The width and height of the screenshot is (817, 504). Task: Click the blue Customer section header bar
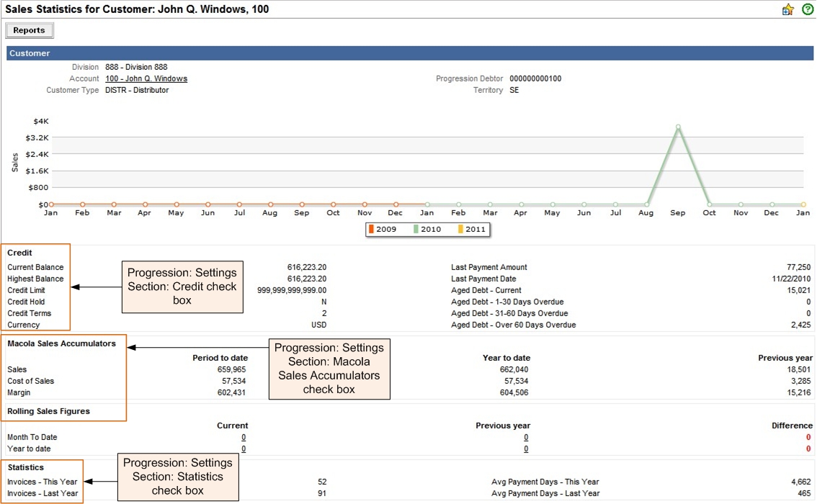click(x=410, y=53)
